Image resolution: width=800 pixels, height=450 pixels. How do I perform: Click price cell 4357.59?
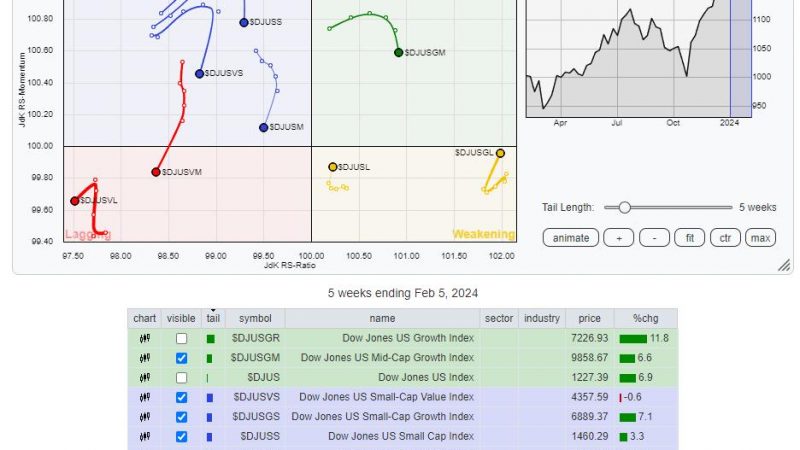tap(589, 396)
